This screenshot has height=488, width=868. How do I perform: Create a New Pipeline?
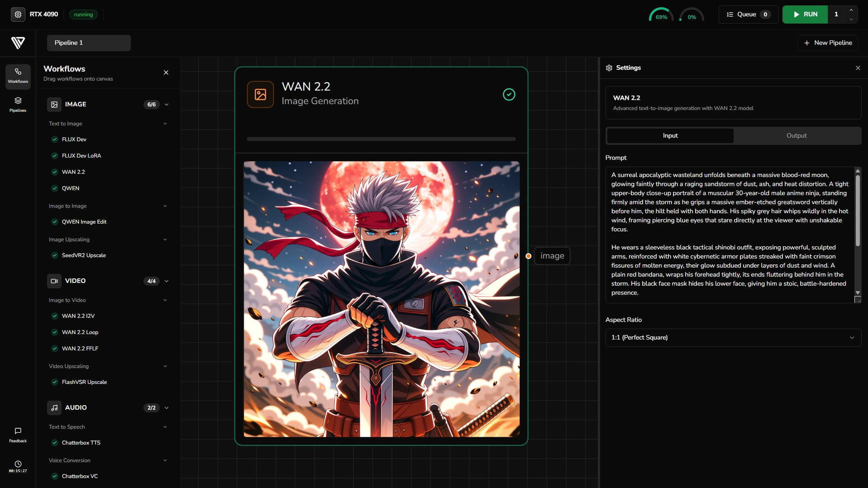(x=828, y=43)
